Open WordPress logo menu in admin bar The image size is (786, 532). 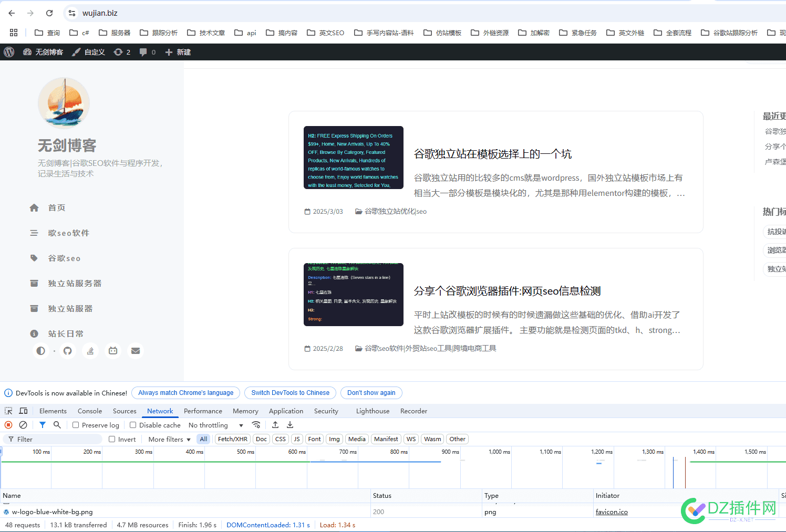9,52
